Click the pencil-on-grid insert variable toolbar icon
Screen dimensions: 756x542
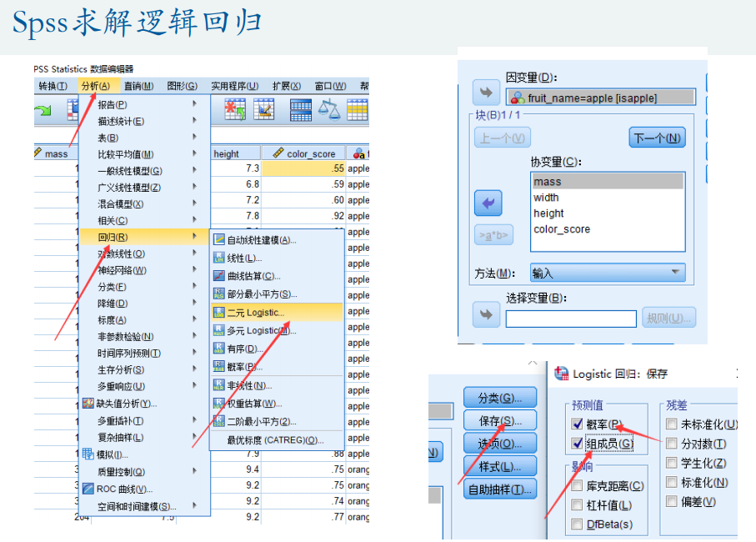click(263, 109)
